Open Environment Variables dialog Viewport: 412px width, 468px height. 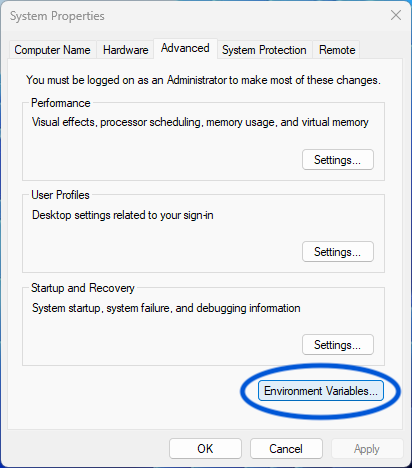pyautogui.click(x=321, y=391)
